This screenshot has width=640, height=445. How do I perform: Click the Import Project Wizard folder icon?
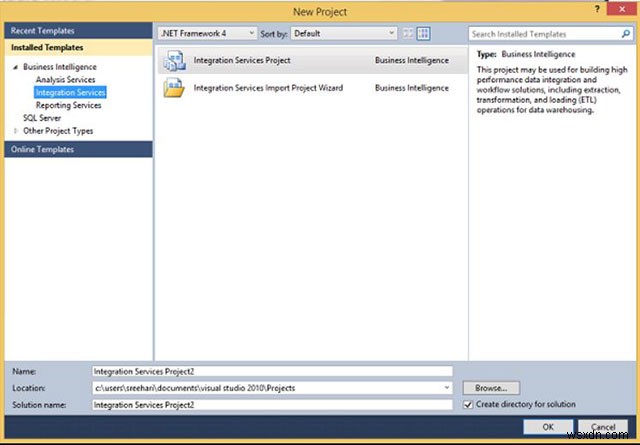[174, 88]
